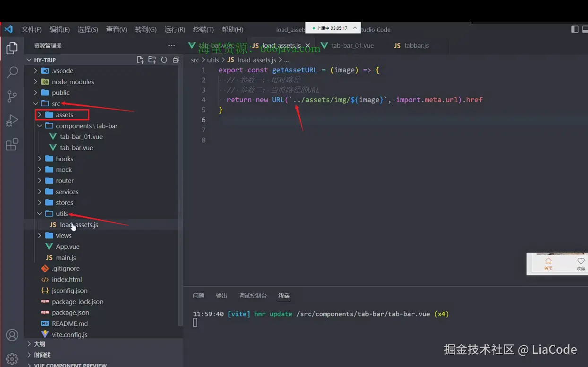
Task: Click the New File icon in explorer header
Action: 140,60
